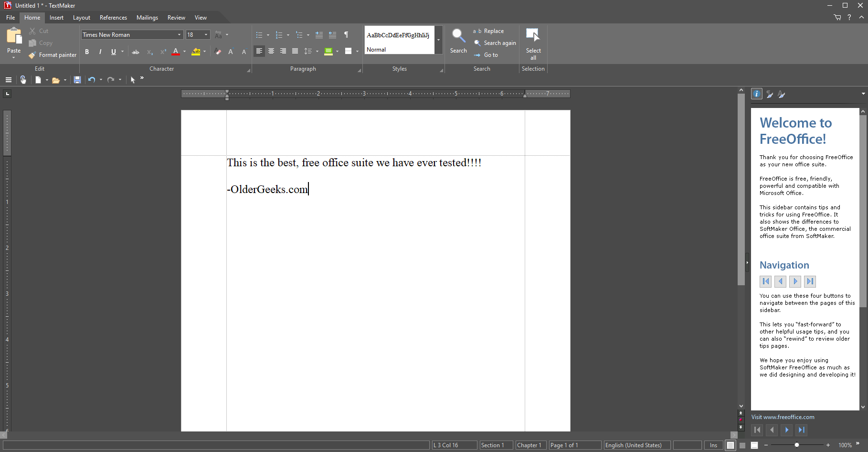Viewport: 868px width, 452px height.
Task: Open the font size 18 dropdown
Action: [206, 35]
